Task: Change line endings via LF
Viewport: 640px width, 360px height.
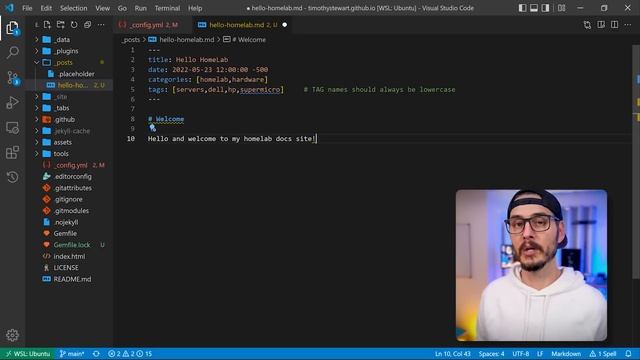Action: [540, 354]
